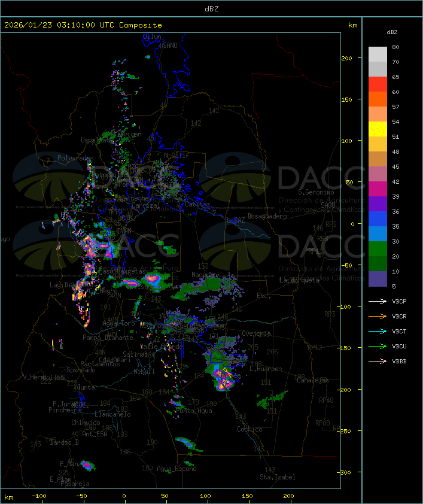Click the Chihuido place label
The height and width of the screenshot is (504, 423).
pos(86,423)
